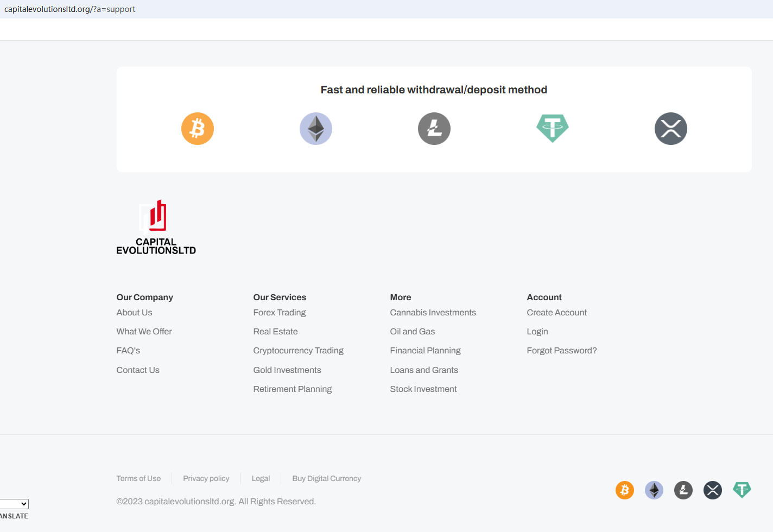773x532 pixels.
Task: Click the small Tether icon in the footer
Action: click(x=742, y=490)
